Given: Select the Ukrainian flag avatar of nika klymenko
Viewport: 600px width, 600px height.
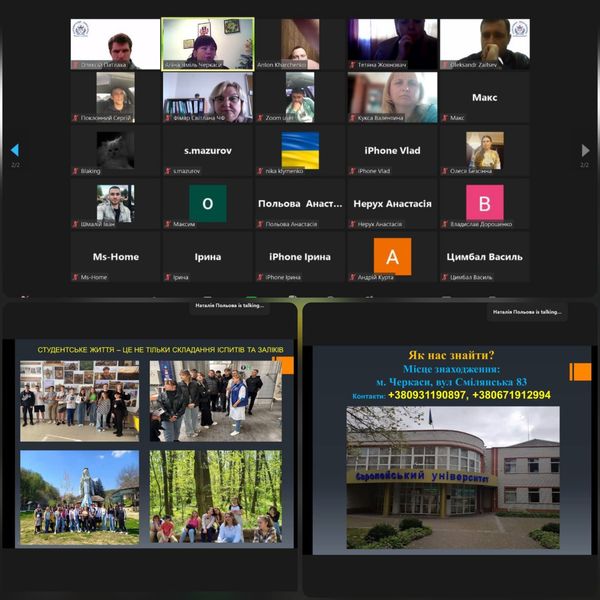Looking at the screenshot, I should pos(300,150).
